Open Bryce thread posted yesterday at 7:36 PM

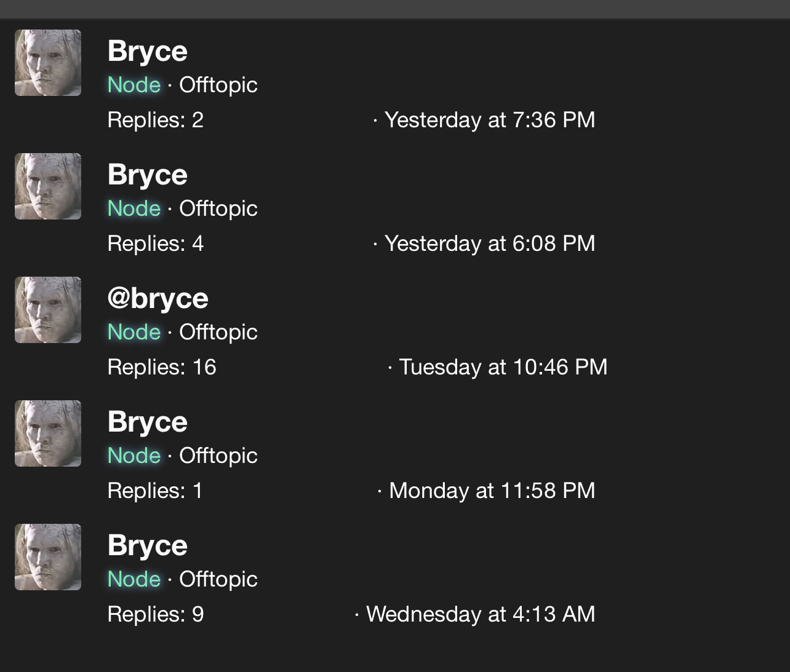[147, 51]
